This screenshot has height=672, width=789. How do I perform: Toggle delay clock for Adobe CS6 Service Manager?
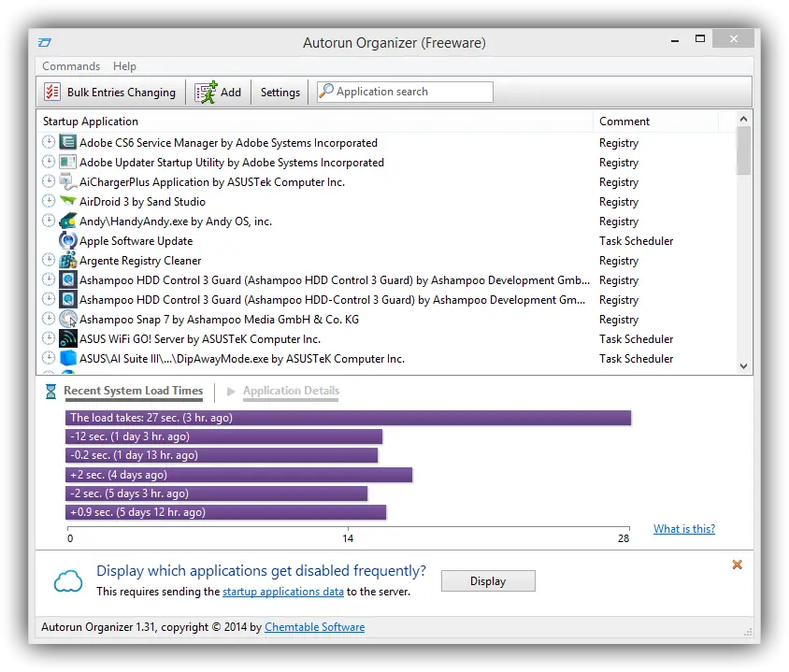point(49,142)
